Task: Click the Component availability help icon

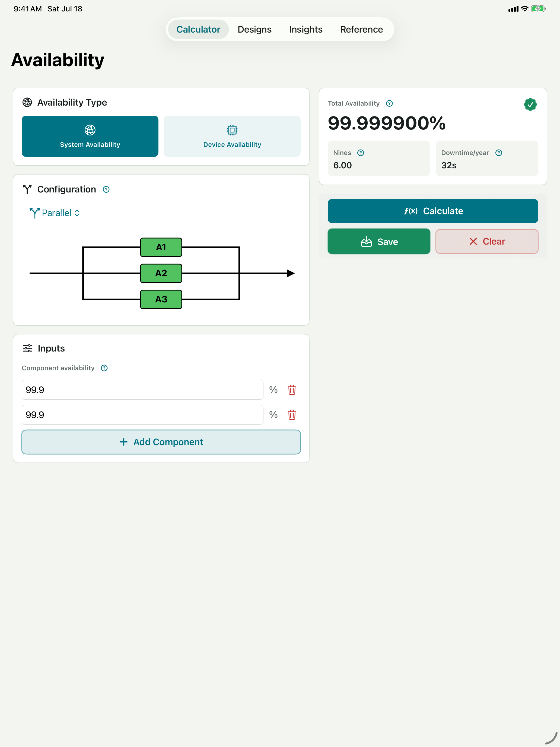Action: click(x=104, y=368)
